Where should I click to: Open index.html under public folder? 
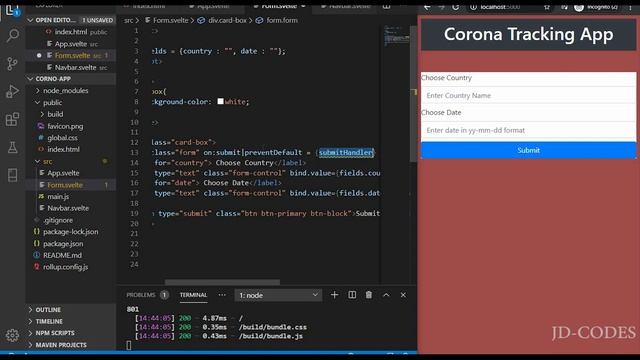coord(63,149)
